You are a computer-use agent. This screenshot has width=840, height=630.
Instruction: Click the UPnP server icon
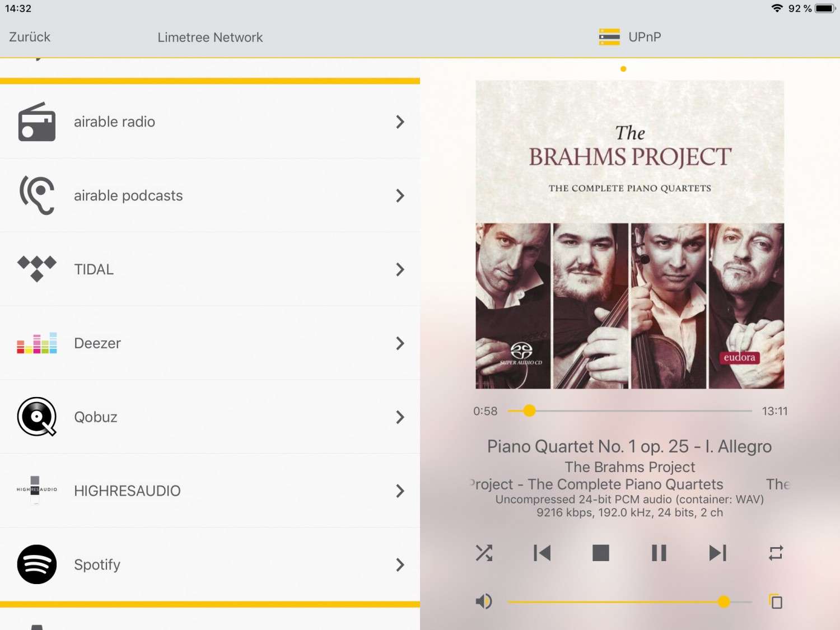(x=609, y=37)
